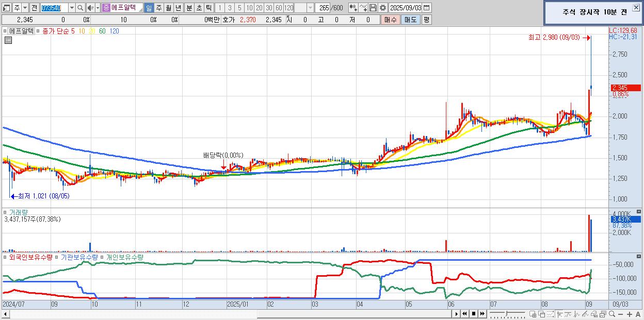Choose the 120 interval button

click(x=288, y=8)
